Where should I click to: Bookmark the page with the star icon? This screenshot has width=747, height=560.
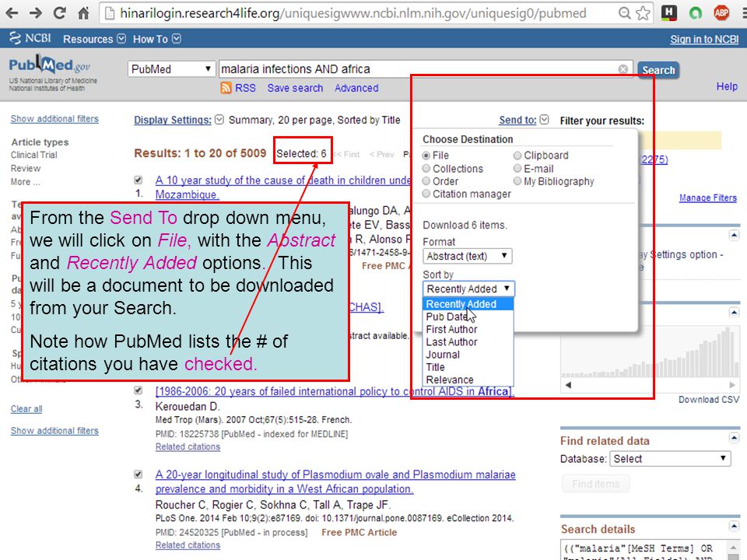(x=643, y=13)
